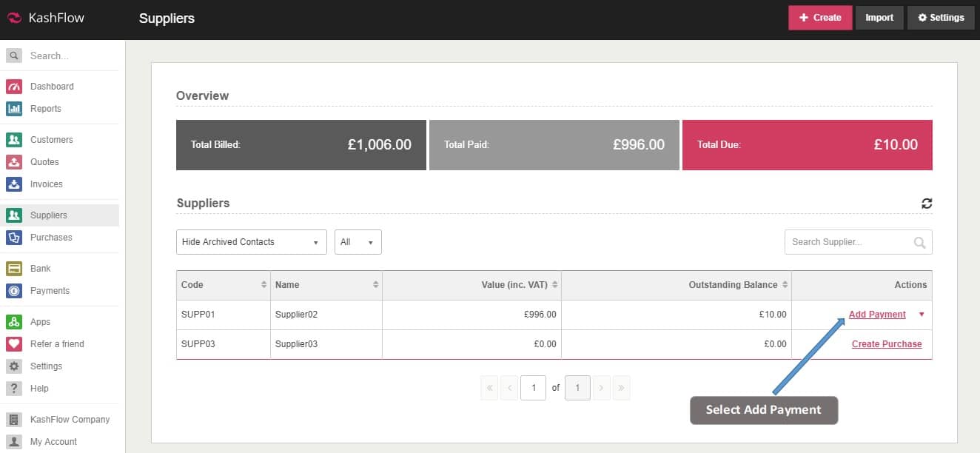Click the Import button

click(879, 18)
